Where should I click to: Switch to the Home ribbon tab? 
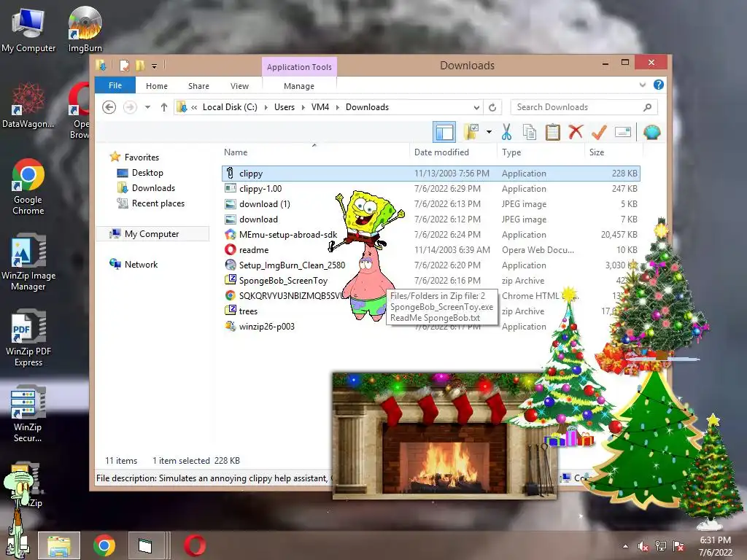(x=157, y=86)
